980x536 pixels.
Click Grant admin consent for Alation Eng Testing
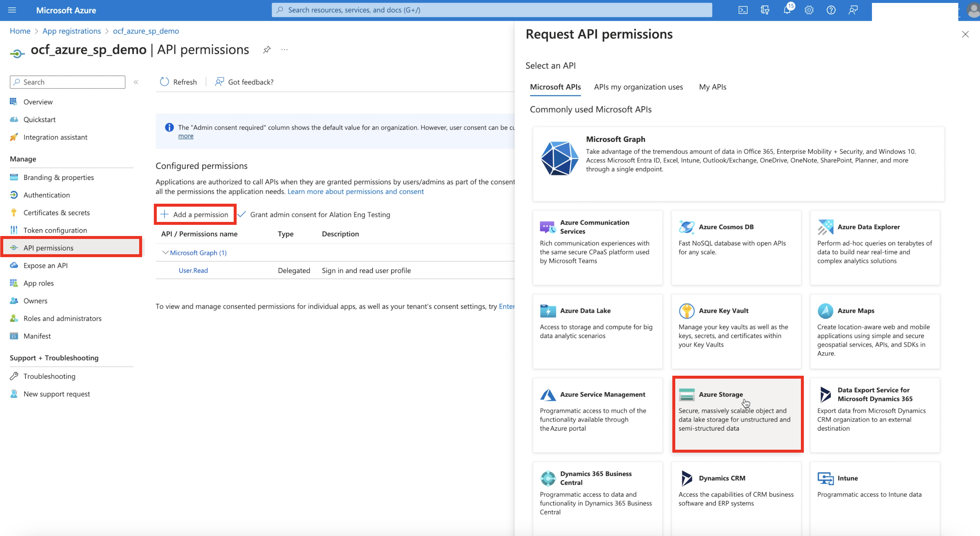(314, 215)
